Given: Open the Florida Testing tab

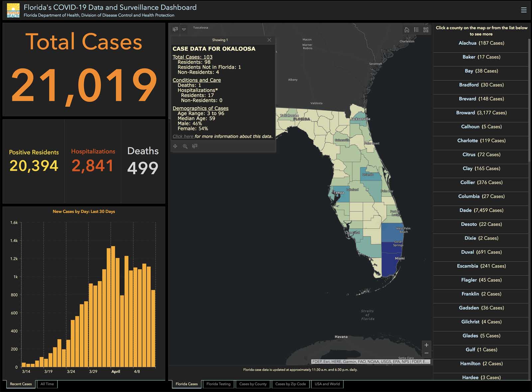Looking at the screenshot, I should pos(218,384).
